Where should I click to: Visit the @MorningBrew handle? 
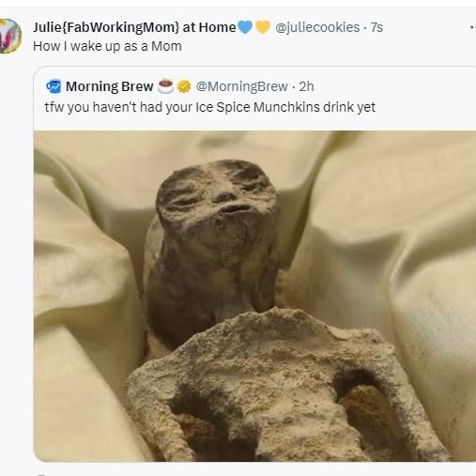tap(241, 86)
